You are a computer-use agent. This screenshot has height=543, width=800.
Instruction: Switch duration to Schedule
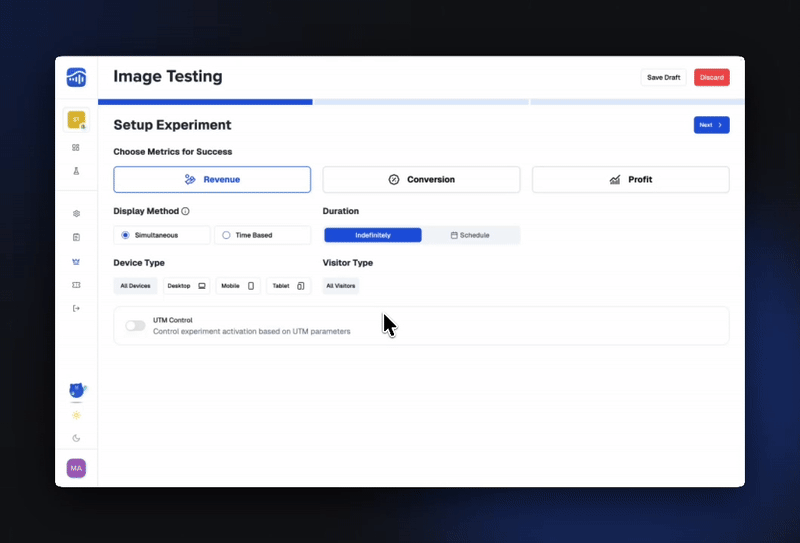tap(470, 235)
